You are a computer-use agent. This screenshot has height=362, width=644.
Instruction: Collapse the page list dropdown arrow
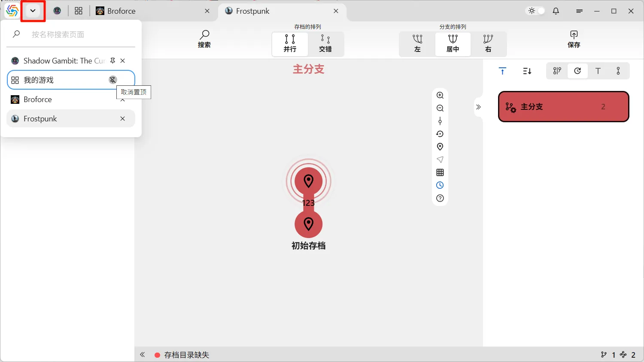[33, 11]
